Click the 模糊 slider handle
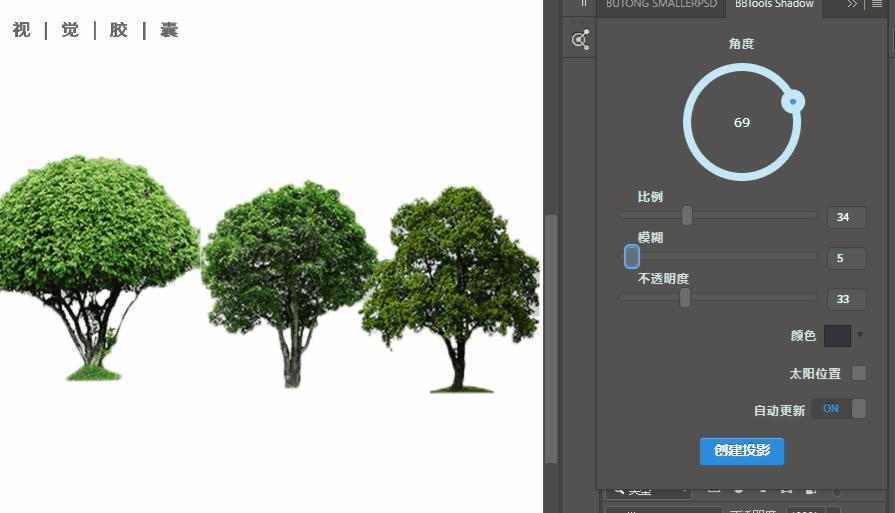The height and width of the screenshot is (513, 895). tap(631, 257)
